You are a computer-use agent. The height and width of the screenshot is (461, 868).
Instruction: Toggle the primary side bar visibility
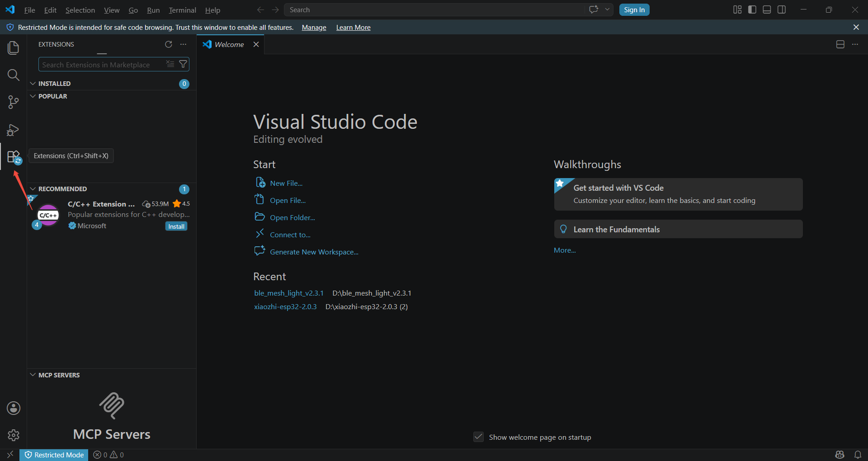pyautogui.click(x=752, y=9)
